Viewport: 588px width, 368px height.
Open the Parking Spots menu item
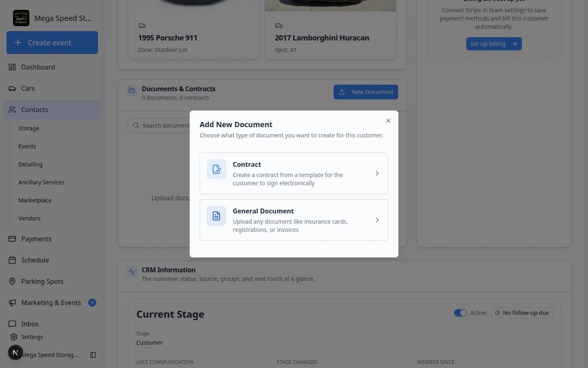52,281
